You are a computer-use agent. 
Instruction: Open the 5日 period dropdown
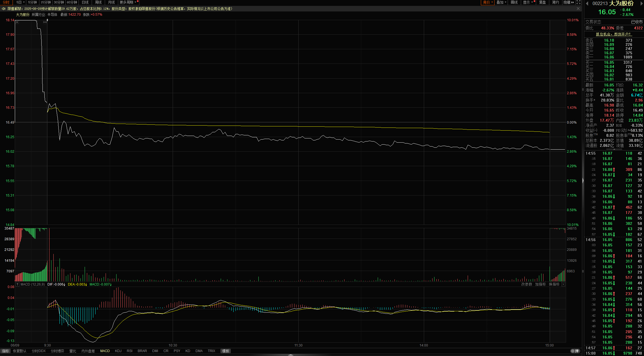[x=20, y=2]
